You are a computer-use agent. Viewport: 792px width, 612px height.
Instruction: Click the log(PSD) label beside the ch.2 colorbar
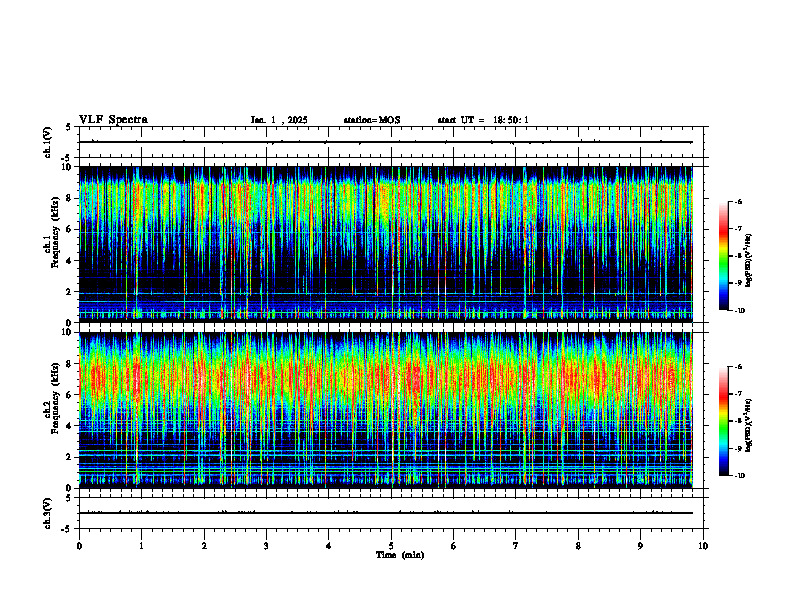tap(749, 426)
